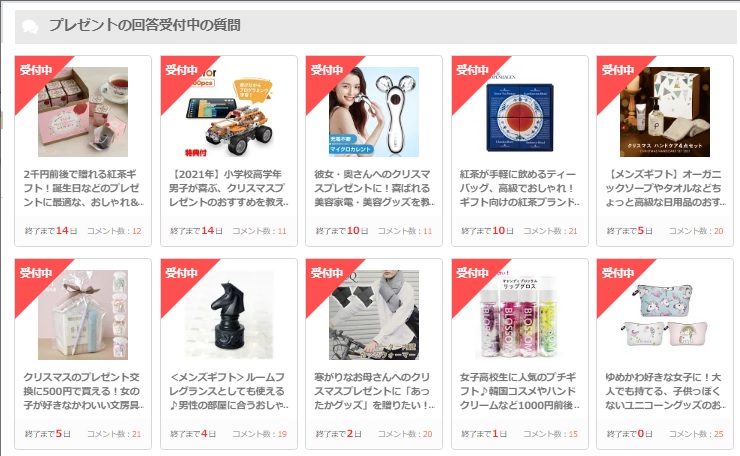
Task: Select 彼女・奥さんへのクリスマスプレゼント question title
Action: [x=374, y=188]
